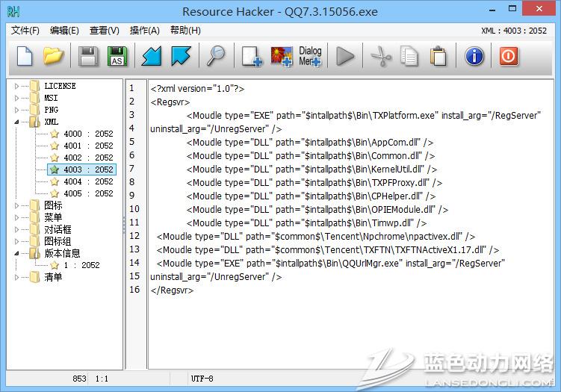Screen dimensions: 561x392
Task: Select resource 4005 : 2052 in tree
Action: tap(88, 193)
